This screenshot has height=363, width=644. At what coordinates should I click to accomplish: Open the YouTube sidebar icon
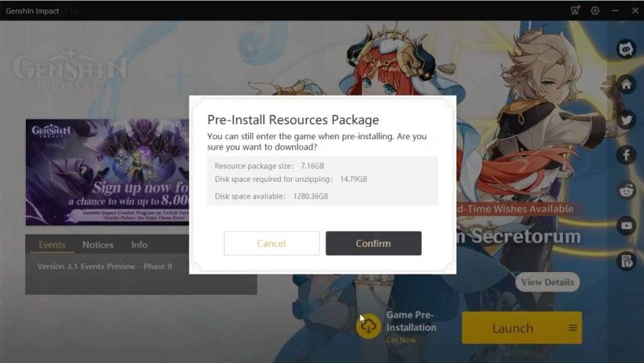(x=626, y=226)
